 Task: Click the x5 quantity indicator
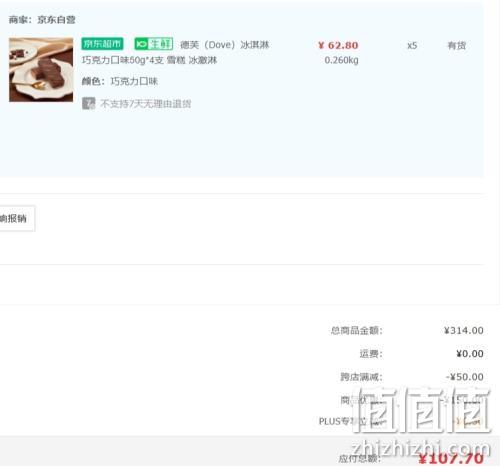click(412, 45)
